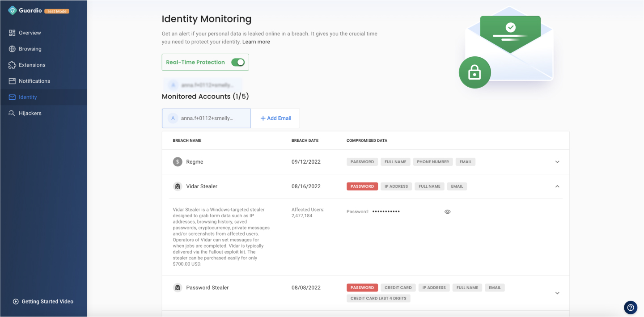Click breach date 08/16/2022
644x317 pixels.
point(306,186)
